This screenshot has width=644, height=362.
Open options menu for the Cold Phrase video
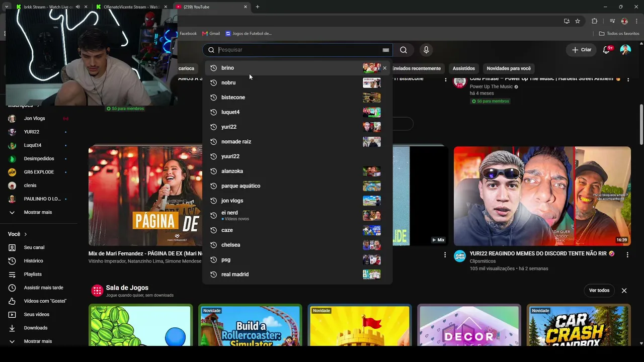point(627,80)
